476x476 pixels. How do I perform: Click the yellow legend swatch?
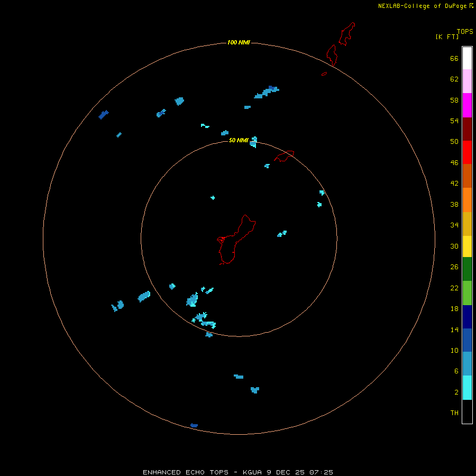(467, 246)
